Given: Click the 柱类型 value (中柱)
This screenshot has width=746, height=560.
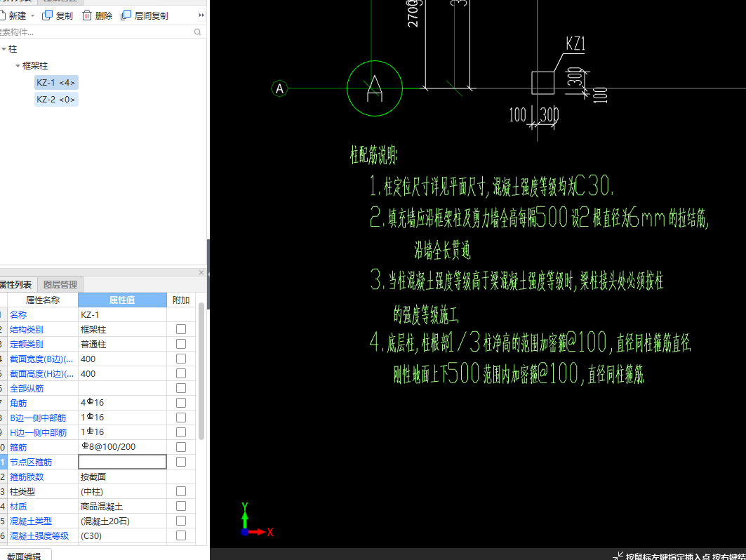Looking at the screenshot, I should 122,491.
